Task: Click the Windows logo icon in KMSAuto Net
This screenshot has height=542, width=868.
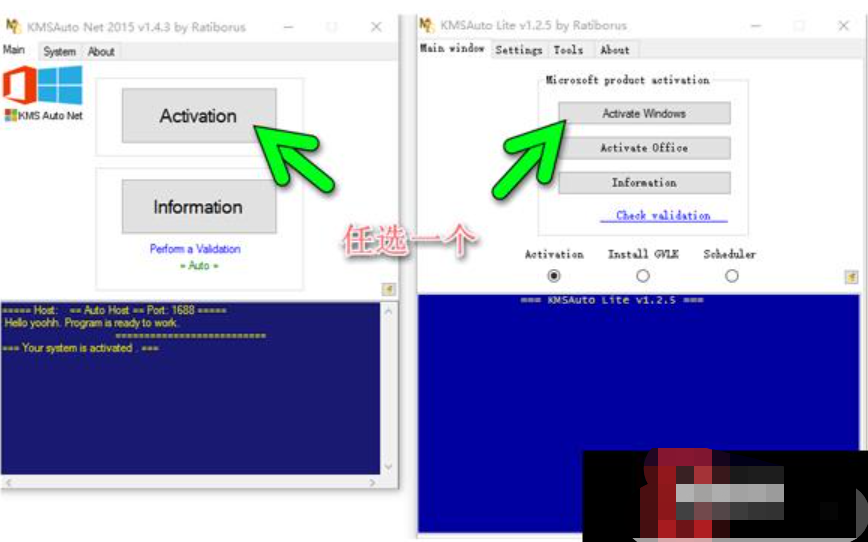Action: [x=60, y=85]
